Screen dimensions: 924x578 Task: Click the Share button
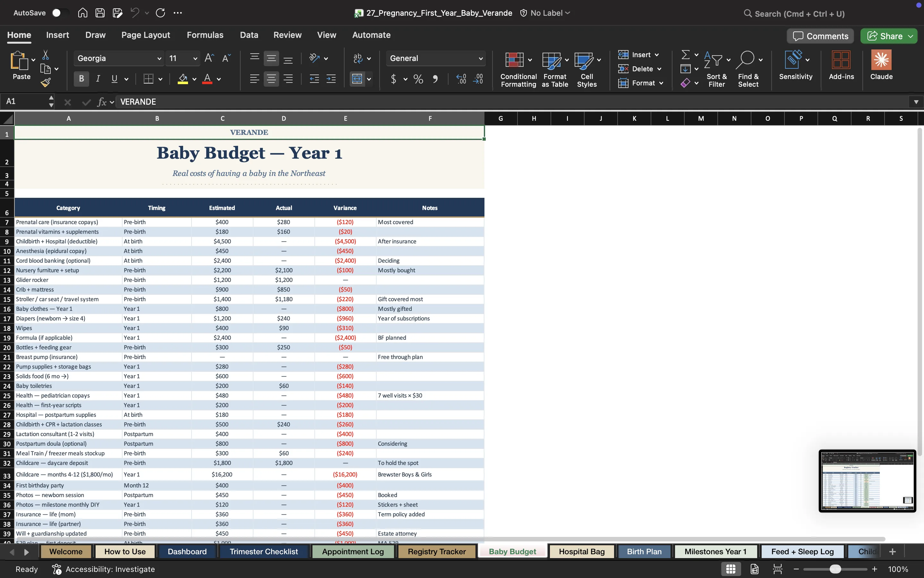pyautogui.click(x=889, y=36)
